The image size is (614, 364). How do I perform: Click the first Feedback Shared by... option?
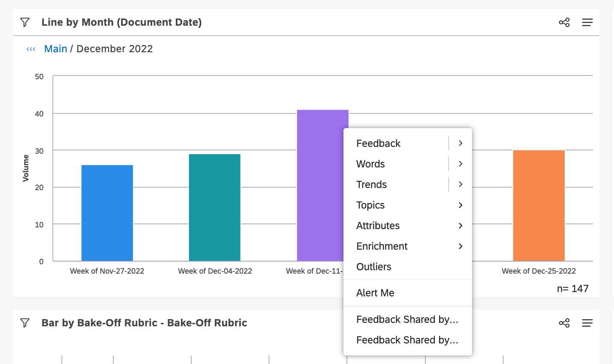(x=407, y=319)
